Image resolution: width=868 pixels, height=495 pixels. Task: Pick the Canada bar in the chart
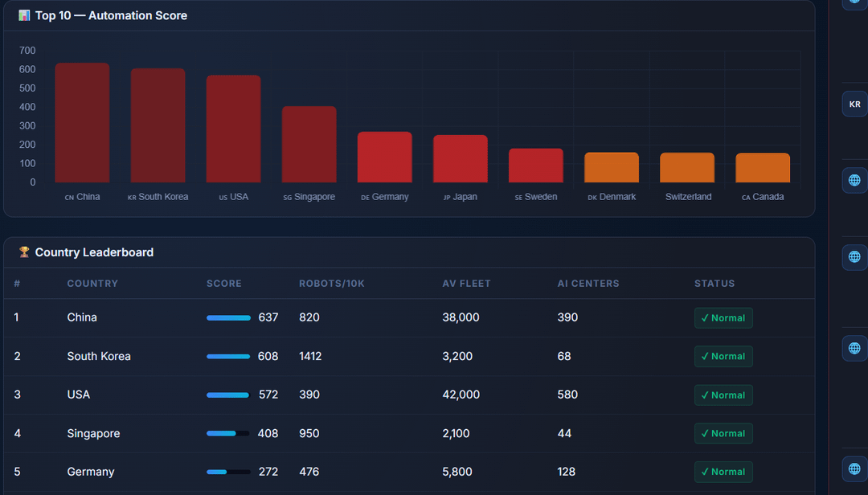[763, 168]
